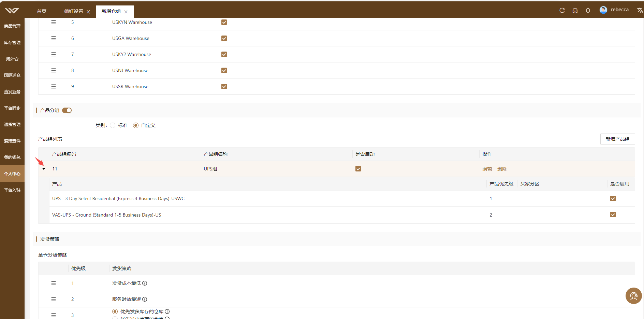Click 删除 link for UPS组
Viewport: 644px width, 319px height.
pos(502,169)
